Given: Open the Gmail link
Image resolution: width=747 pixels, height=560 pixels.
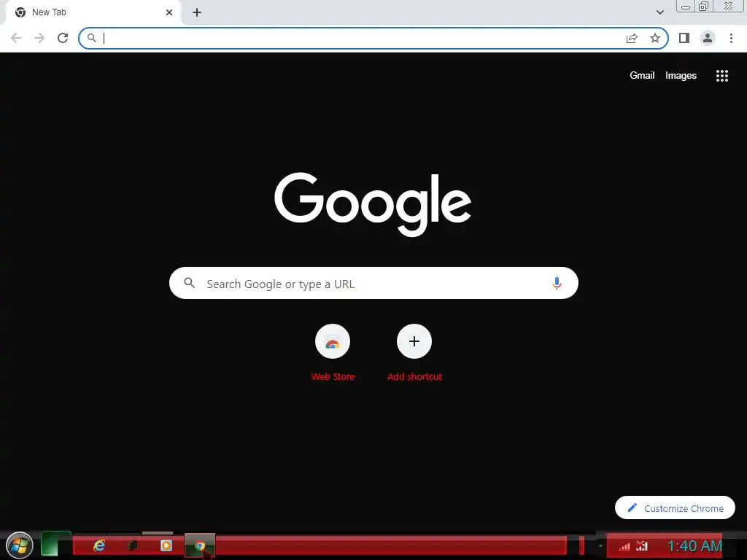Looking at the screenshot, I should (642, 76).
